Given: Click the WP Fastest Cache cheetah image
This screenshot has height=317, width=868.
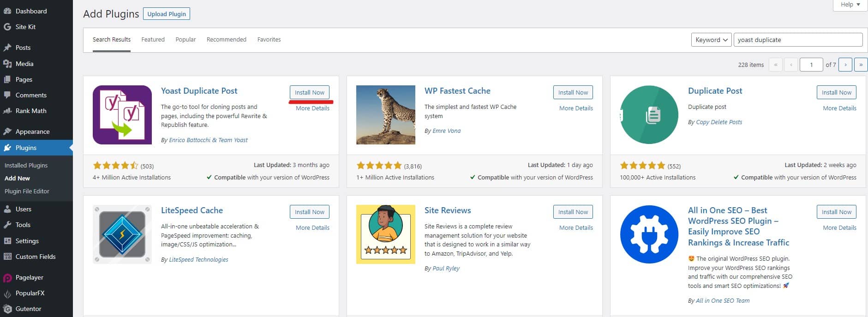Looking at the screenshot, I should click(x=386, y=115).
